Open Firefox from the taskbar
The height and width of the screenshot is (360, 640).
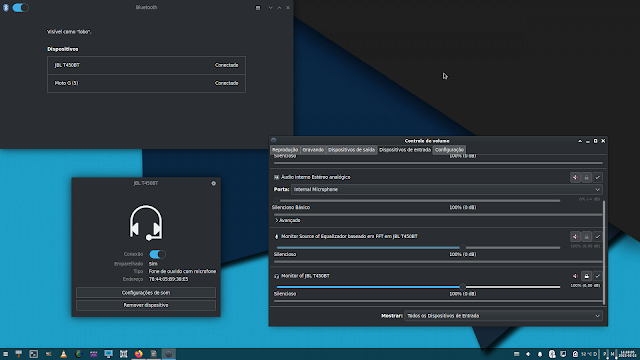tap(139, 354)
